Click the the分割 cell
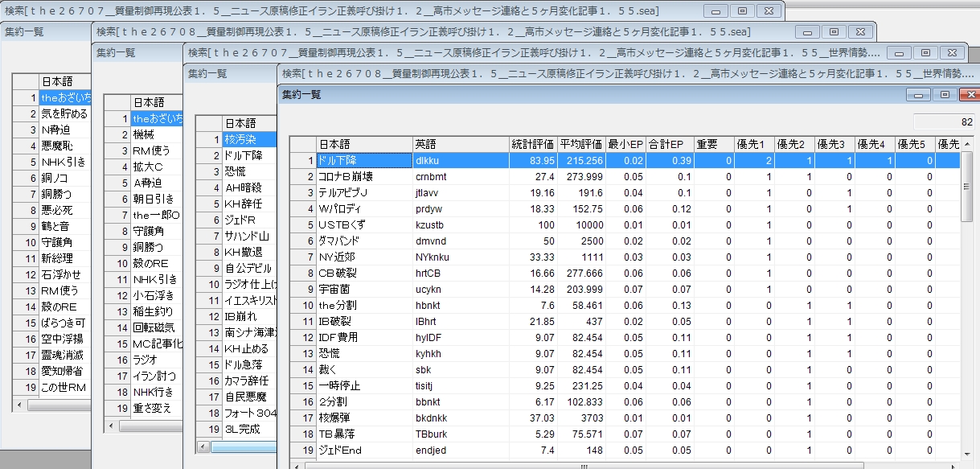 (364, 305)
